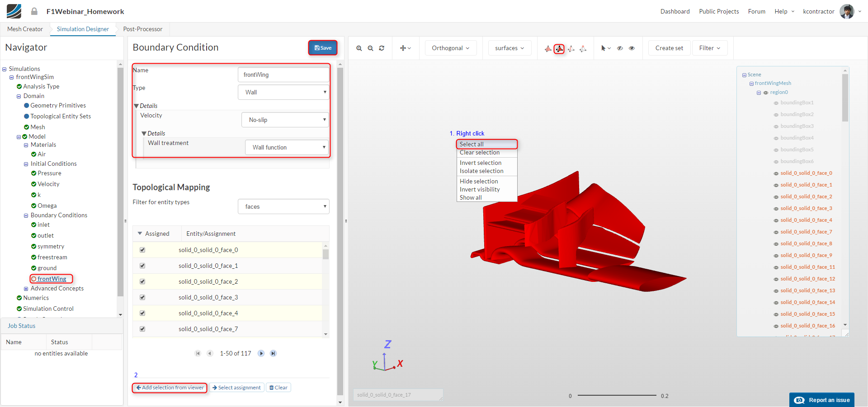Click the zoom out magnifier icon

tap(370, 48)
